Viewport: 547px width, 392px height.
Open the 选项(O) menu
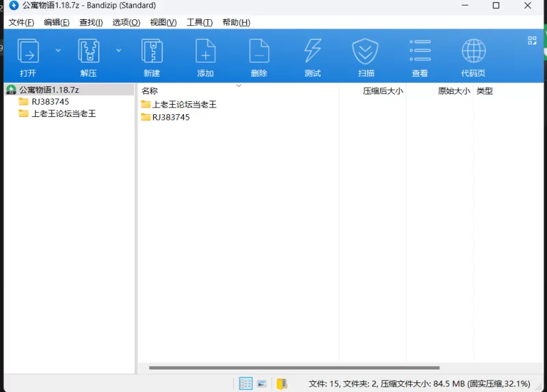(126, 23)
